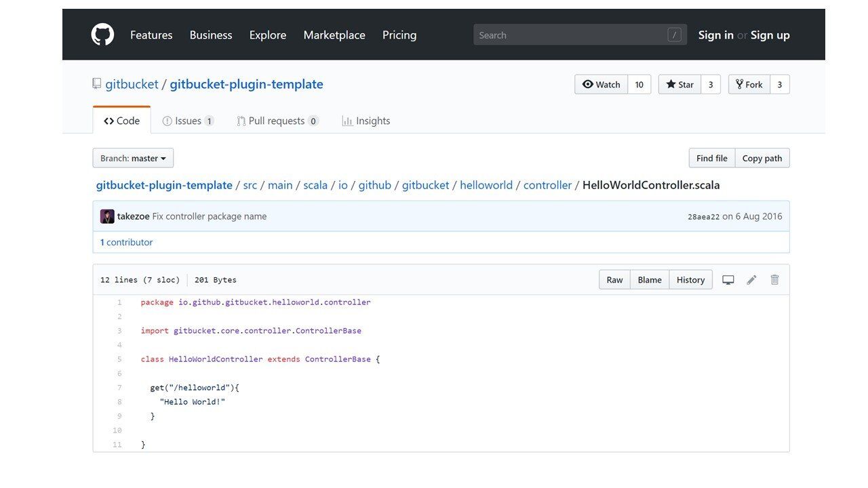Switch to the Issues tab

[188, 121]
